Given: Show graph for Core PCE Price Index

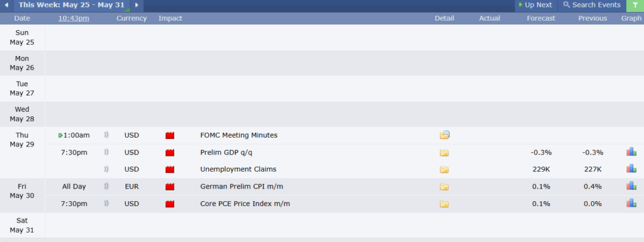Looking at the screenshot, I should pos(631,204).
